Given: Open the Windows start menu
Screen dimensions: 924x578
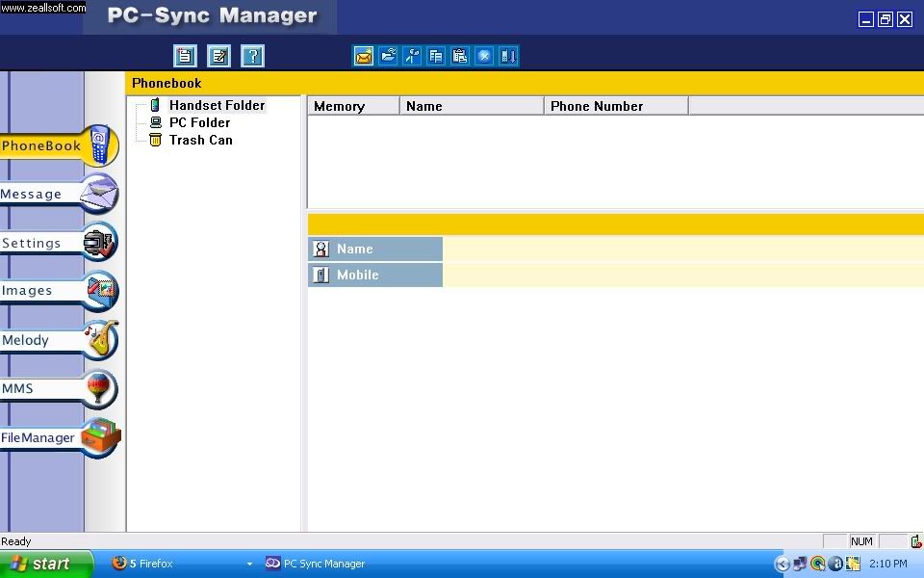Looking at the screenshot, I should [x=46, y=564].
